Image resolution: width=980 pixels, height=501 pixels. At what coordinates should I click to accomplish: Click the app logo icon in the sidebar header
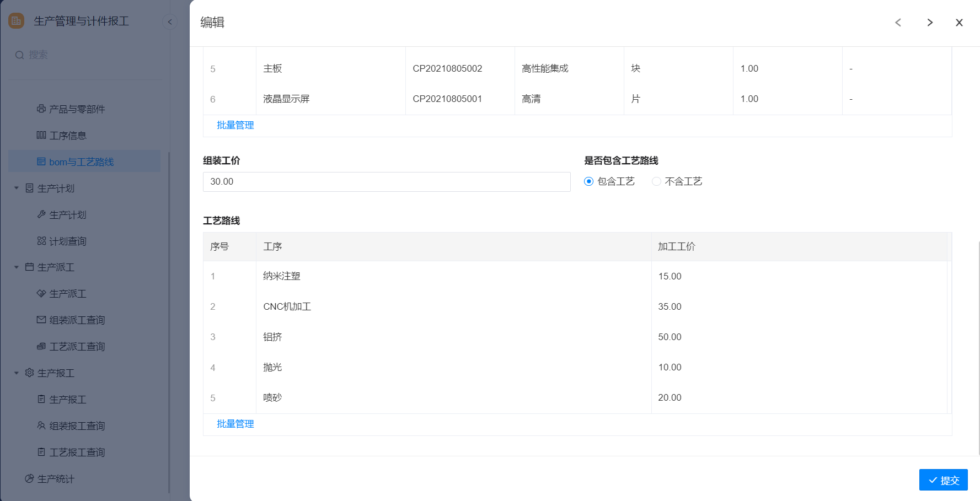16,21
